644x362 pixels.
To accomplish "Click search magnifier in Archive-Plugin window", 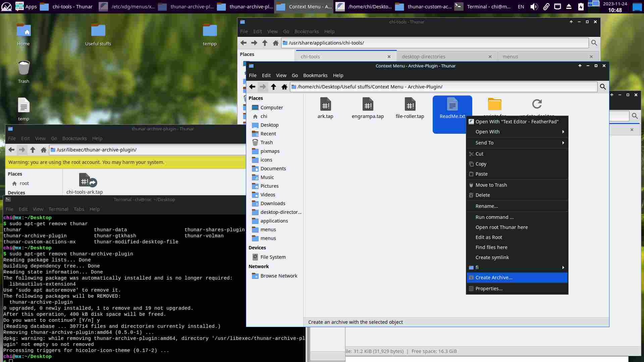I will pyautogui.click(x=603, y=87).
